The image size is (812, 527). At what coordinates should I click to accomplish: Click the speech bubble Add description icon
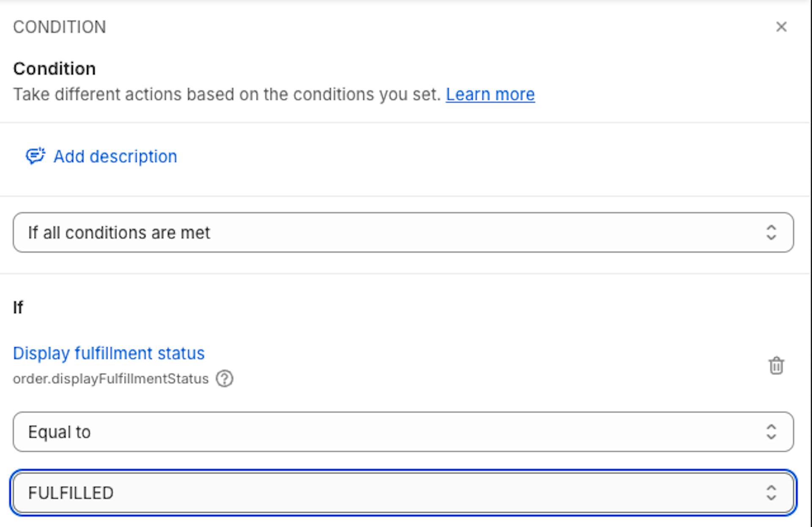point(35,156)
